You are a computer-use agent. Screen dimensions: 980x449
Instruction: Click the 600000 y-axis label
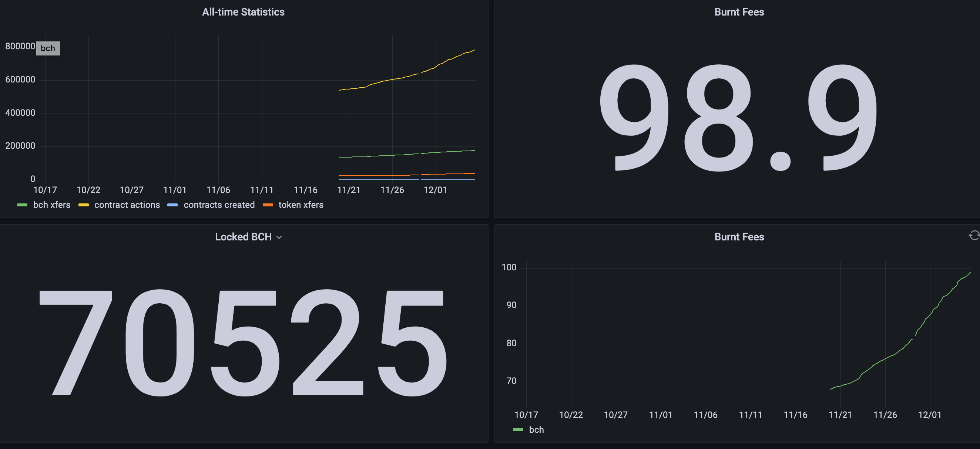(x=20, y=80)
